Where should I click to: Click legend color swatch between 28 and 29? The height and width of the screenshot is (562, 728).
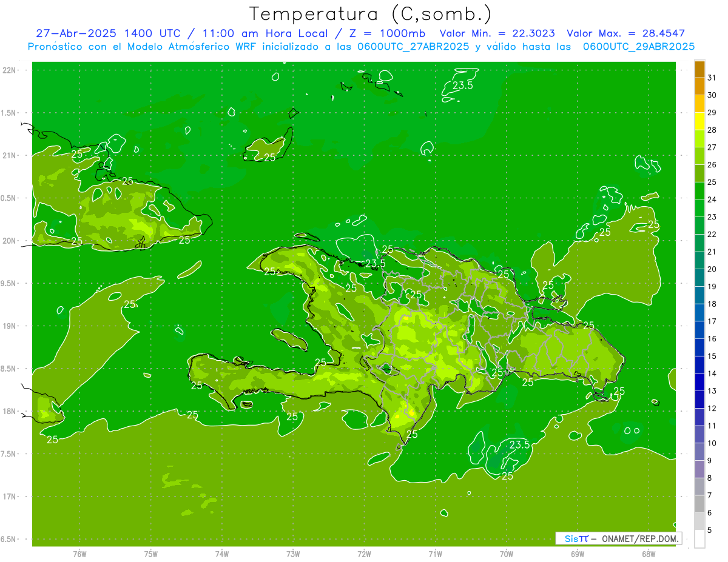tap(699, 121)
